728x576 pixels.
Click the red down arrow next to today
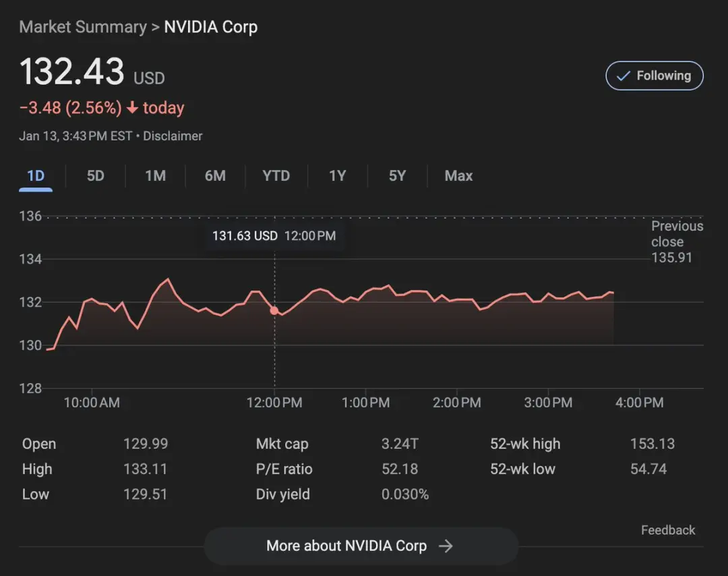coord(132,109)
